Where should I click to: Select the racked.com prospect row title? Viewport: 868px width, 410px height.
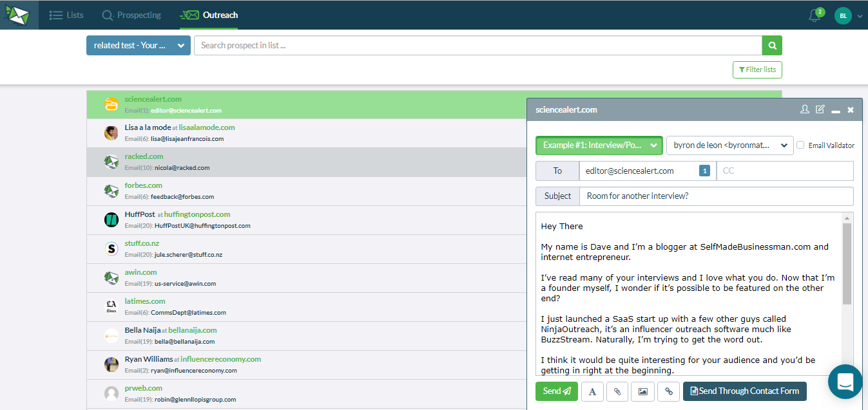pyautogui.click(x=144, y=156)
